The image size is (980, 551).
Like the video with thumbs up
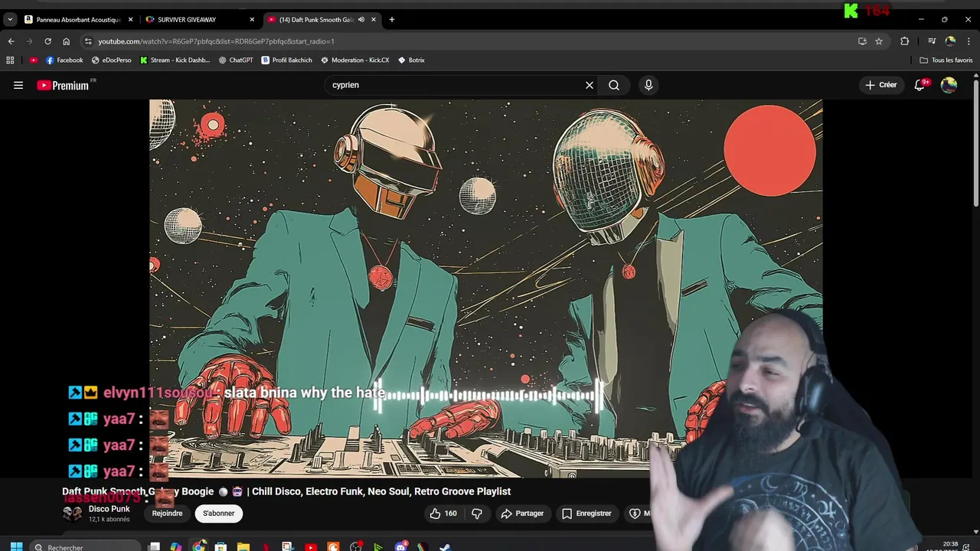click(443, 514)
